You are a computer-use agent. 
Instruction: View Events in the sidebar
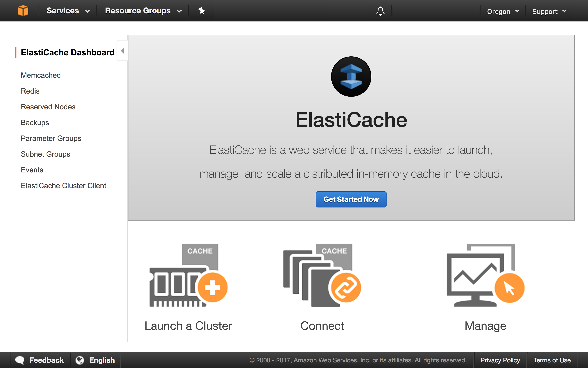(x=32, y=170)
